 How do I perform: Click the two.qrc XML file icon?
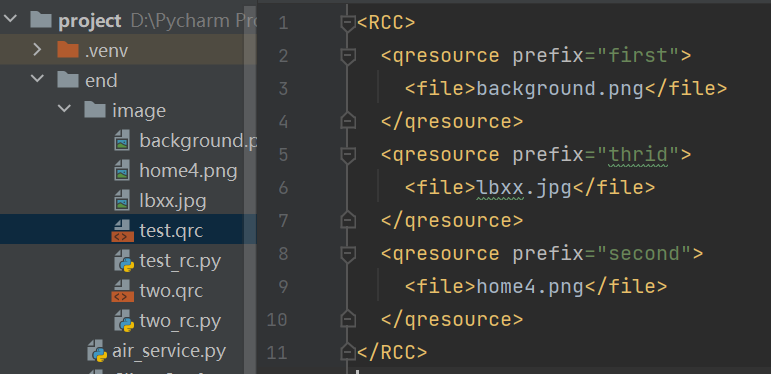tap(122, 290)
